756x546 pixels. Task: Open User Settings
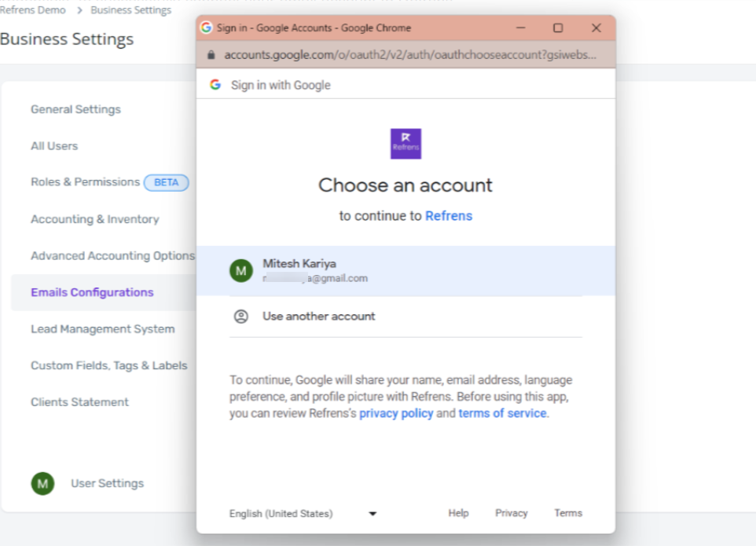pos(107,483)
